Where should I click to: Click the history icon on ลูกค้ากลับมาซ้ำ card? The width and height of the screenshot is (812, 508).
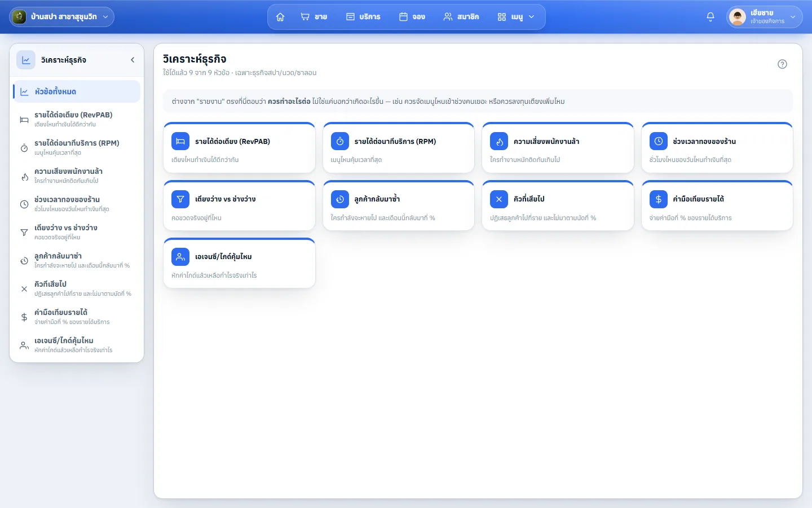point(340,199)
